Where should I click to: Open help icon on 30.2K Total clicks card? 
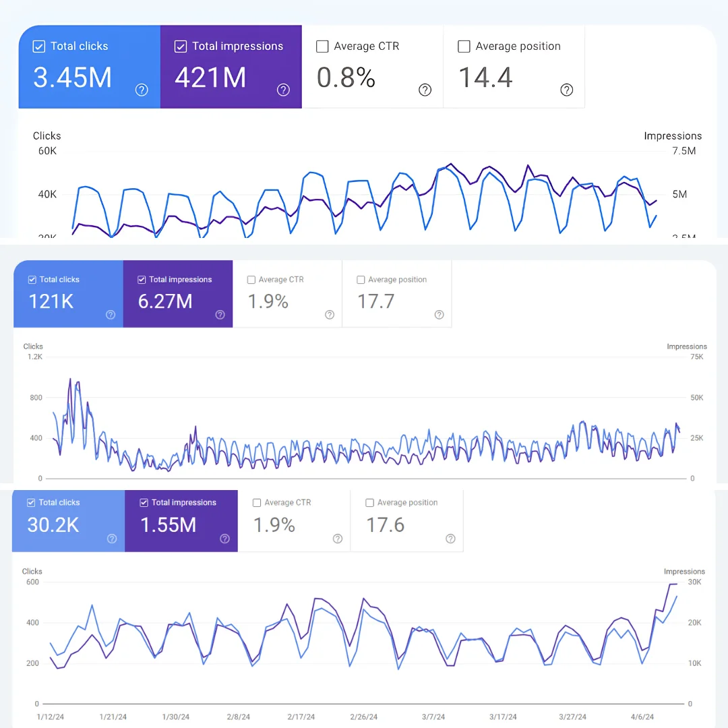[x=112, y=539]
